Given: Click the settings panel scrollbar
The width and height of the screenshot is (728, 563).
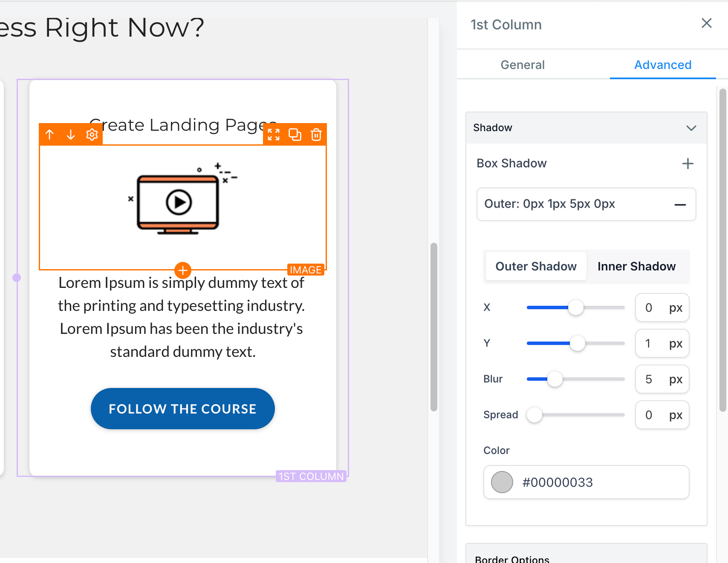Looking at the screenshot, I should (722, 250).
